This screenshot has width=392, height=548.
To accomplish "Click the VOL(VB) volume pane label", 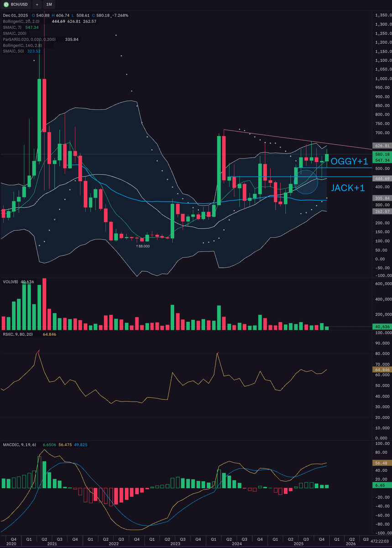I will tap(10, 282).
